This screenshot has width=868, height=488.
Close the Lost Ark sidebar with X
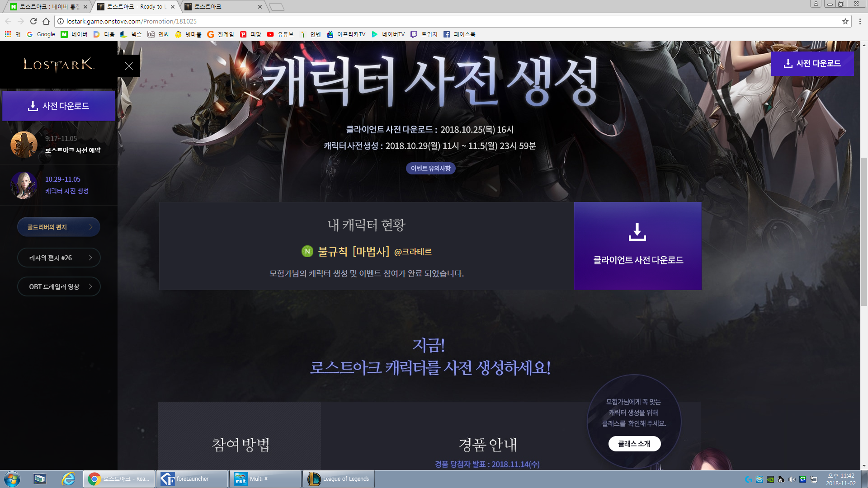129,66
